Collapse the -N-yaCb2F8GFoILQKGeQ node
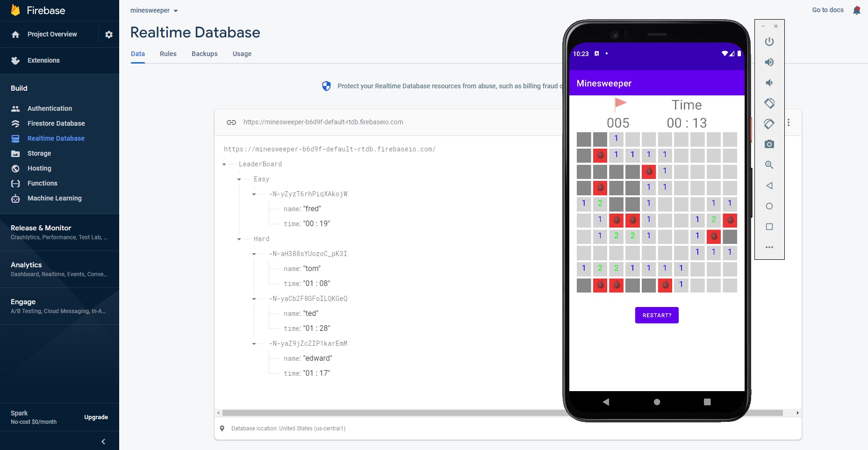This screenshot has width=868, height=450. coord(254,299)
